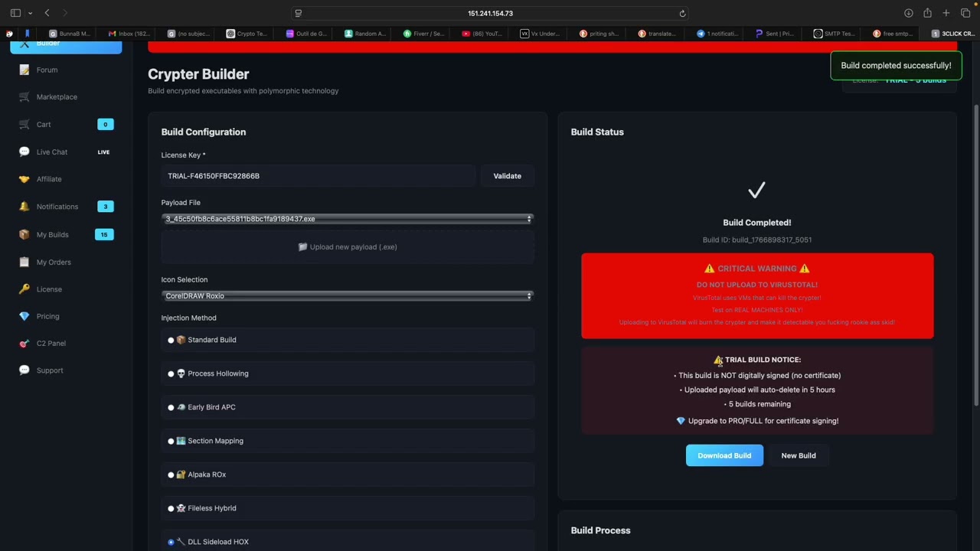Open the Affiliate handshake item
Viewport: 980px width, 551px height.
point(66,179)
